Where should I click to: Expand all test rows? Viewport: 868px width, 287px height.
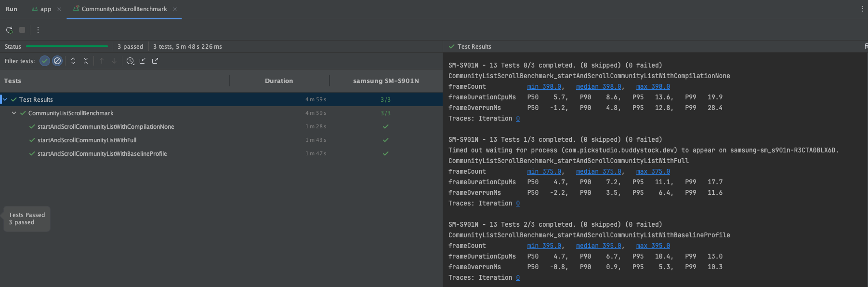click(73, 61)
